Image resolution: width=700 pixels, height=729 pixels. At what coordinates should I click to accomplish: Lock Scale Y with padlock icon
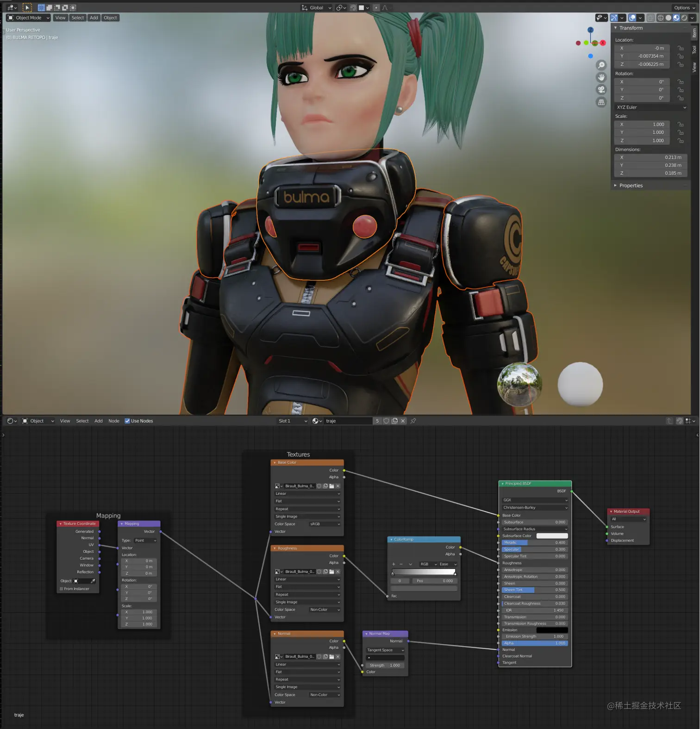coord(681,132)
